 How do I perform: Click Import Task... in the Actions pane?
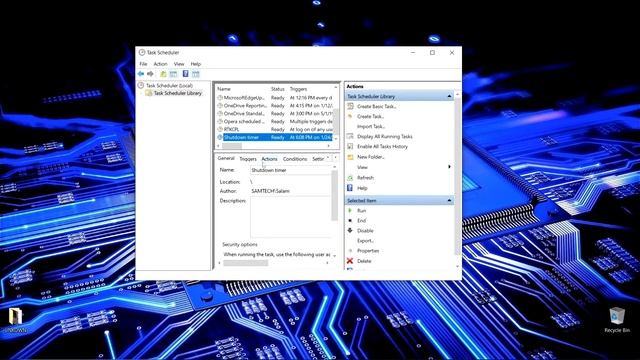(x=371, y=127)
